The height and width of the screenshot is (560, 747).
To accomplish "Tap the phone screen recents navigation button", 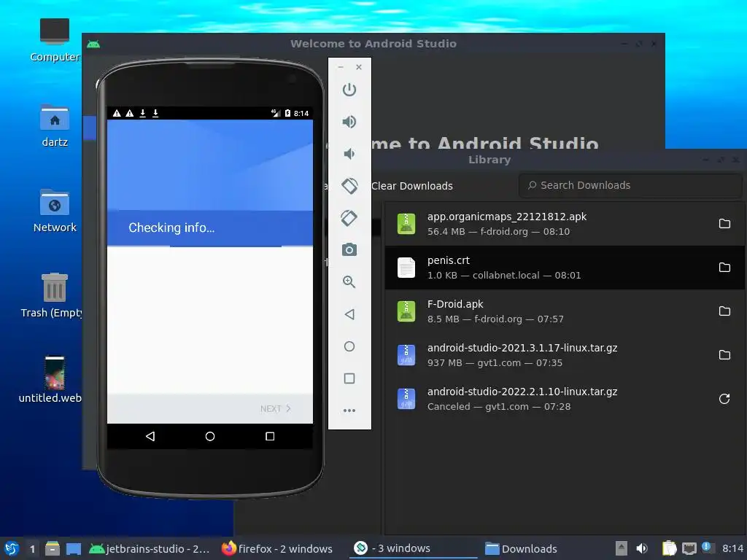I will 270,436.
